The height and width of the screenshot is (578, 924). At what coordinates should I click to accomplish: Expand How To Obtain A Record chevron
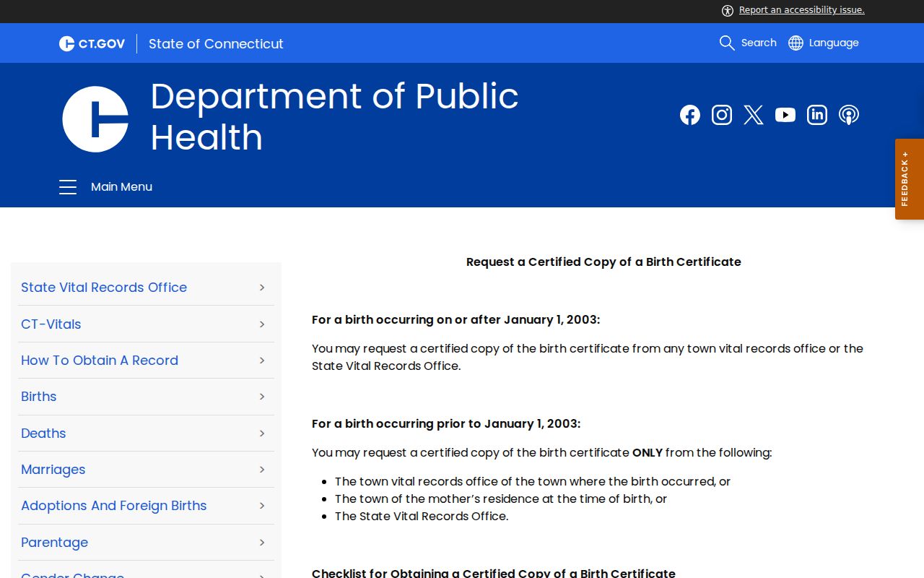(262, 361)
